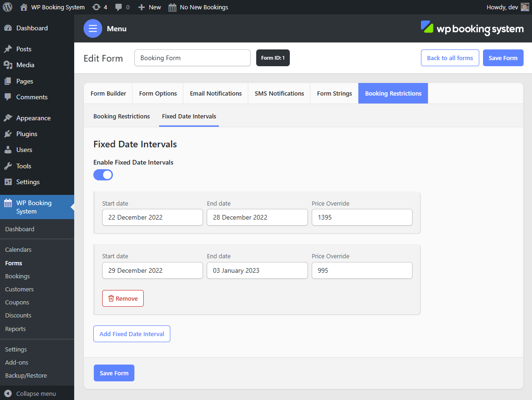Click the Price Override field 995
The image size is (532, 400).
point(362,270)
